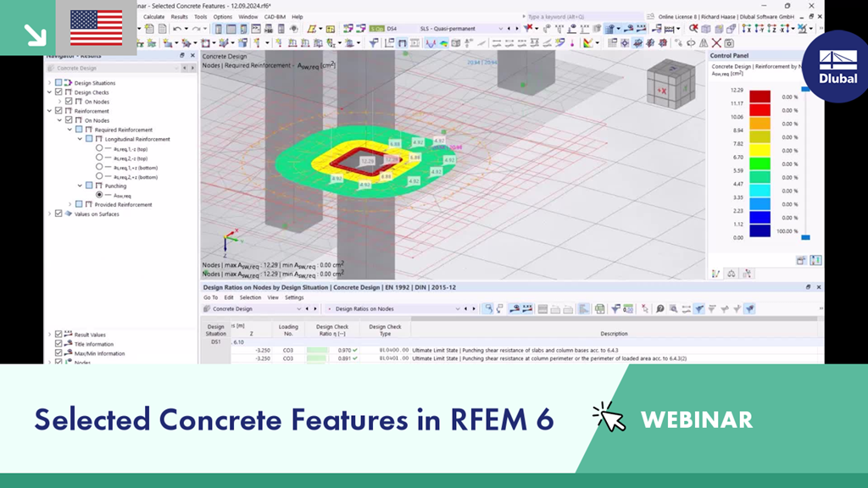Screen dimensions: 868x488
Task: Collapse the Reinforcement tree branch
Action: pyautogui.click(x=48, y=111)
